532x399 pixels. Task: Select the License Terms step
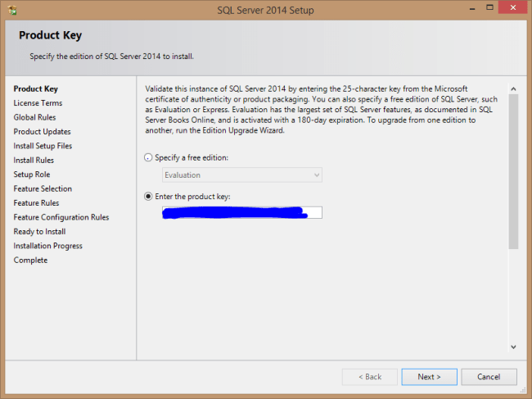[38, 103]
